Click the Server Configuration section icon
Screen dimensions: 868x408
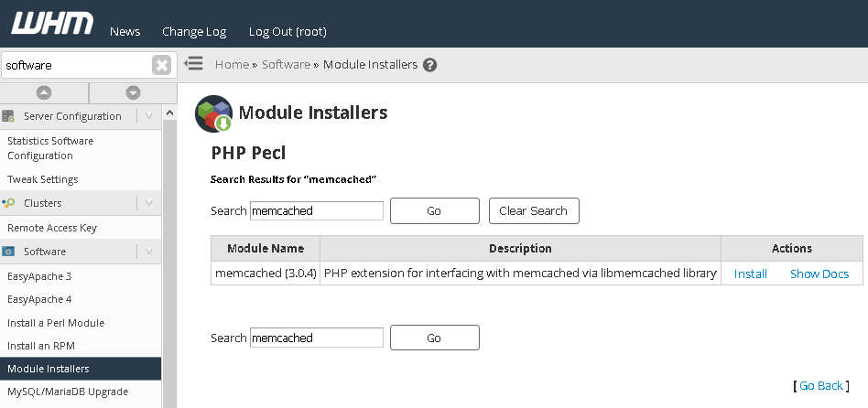(8, 116)
